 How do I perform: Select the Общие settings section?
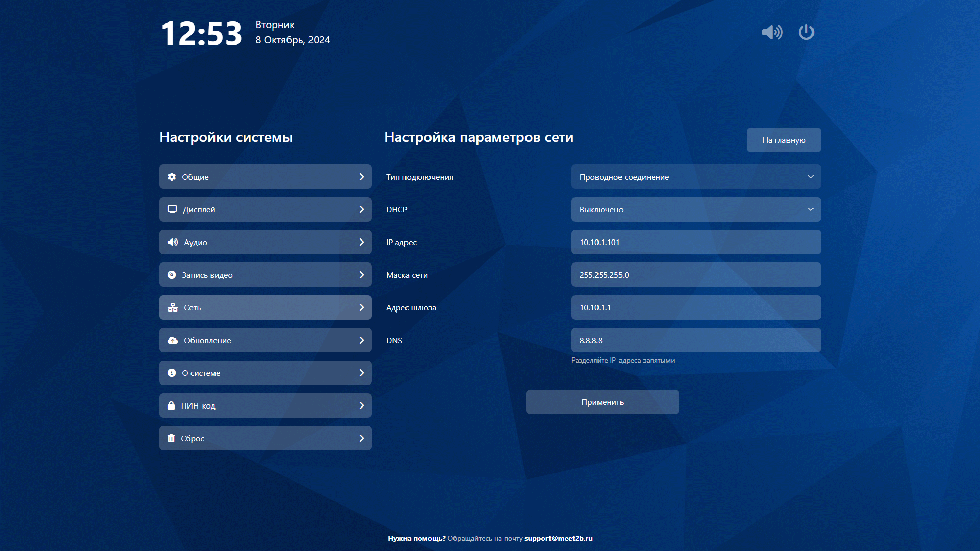[265, 177]
